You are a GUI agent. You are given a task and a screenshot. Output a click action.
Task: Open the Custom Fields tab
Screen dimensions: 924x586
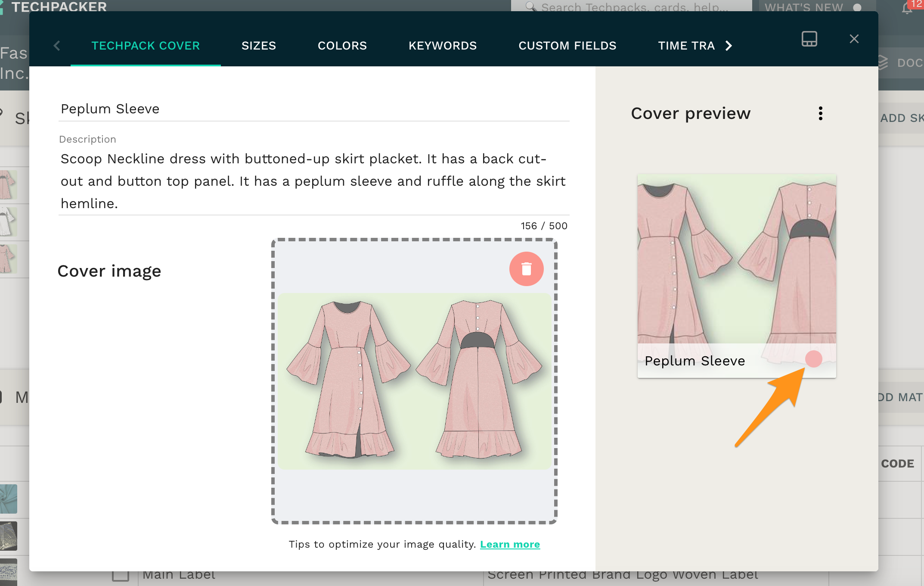pos(567,46)
